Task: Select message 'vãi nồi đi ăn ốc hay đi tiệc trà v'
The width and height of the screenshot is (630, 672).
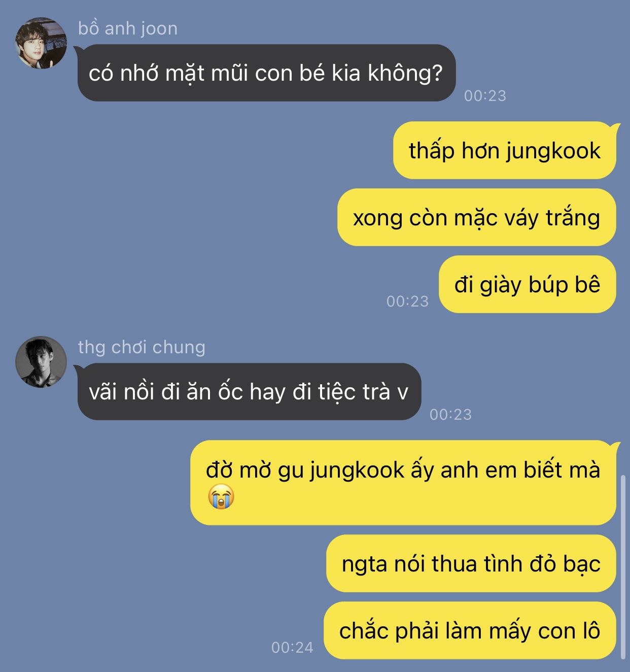Action: [249, 392]
